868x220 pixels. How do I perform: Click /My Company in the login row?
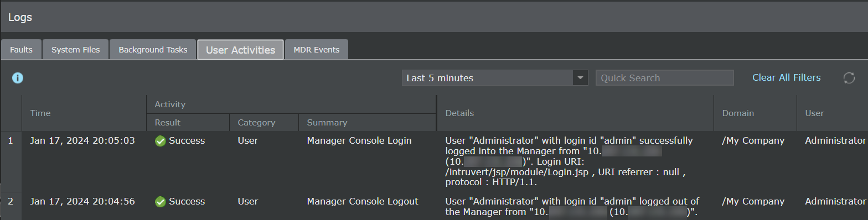[x=753, y=141]
